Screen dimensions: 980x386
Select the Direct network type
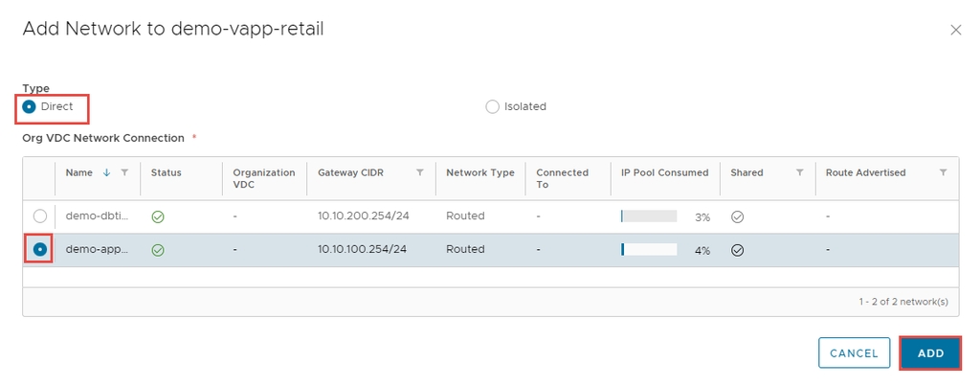(x=30, y=106)
